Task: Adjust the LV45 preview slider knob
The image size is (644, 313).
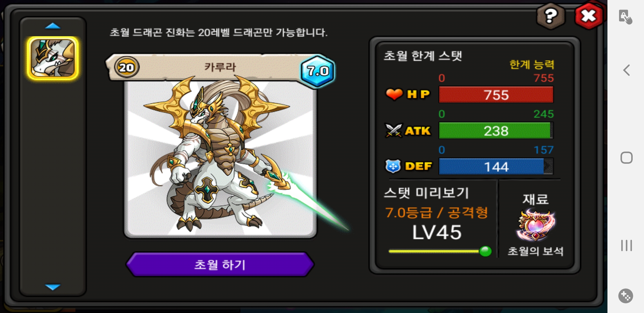Action: pos(485,251)
